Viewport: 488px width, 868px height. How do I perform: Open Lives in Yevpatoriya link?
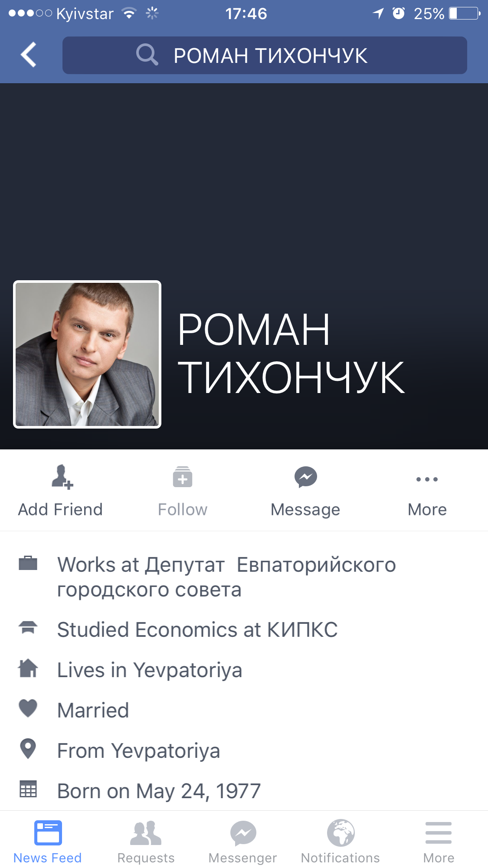point(150,670)
